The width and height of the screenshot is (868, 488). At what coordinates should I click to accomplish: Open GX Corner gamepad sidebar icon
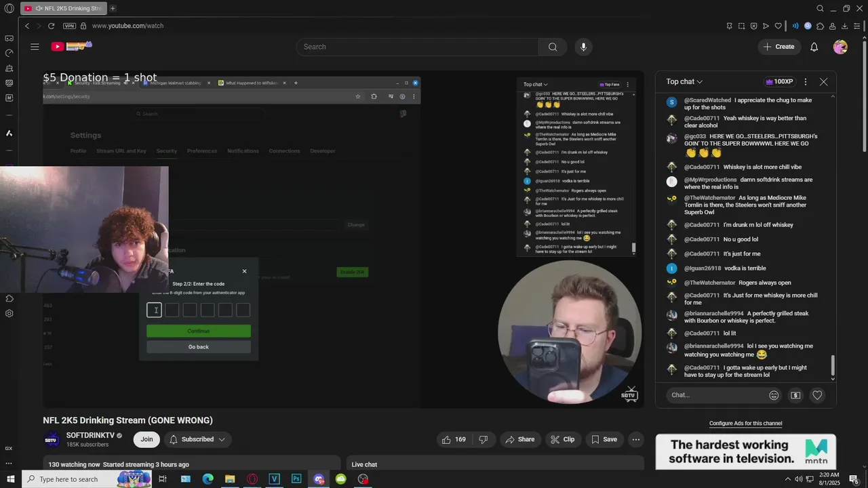coord(9,39)
